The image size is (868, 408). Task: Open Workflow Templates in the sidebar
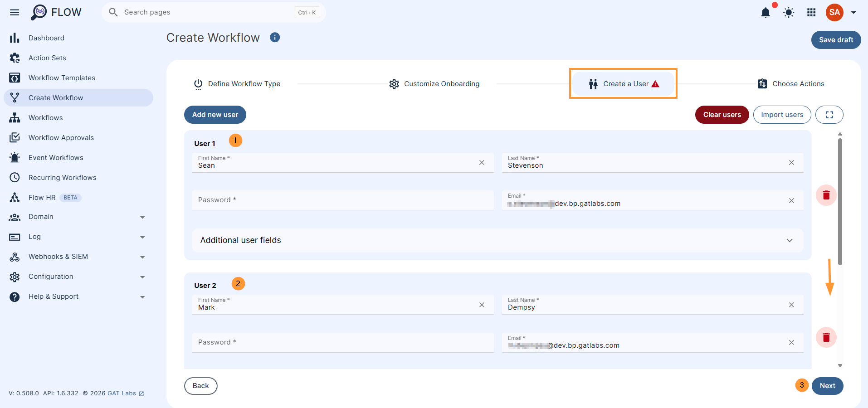click(78, 78)
